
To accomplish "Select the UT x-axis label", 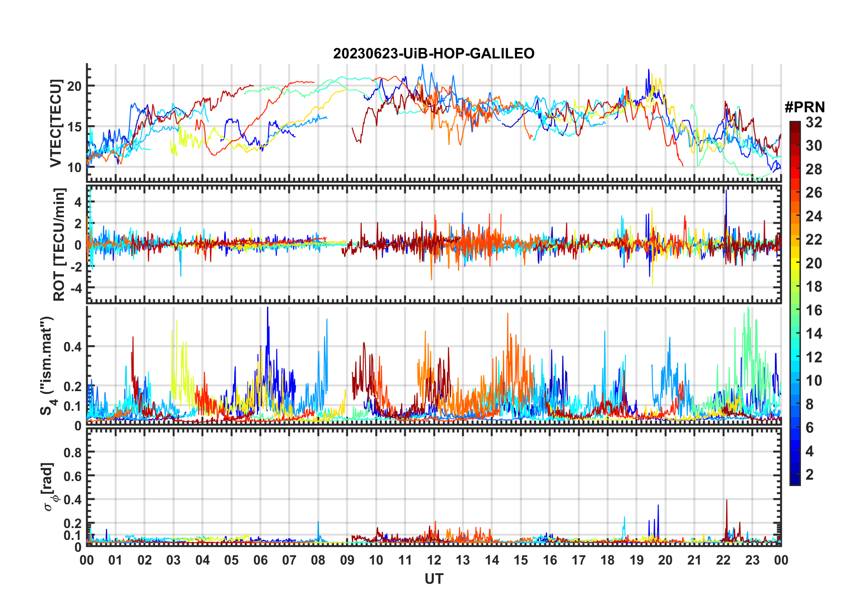I will click(434, 579).
